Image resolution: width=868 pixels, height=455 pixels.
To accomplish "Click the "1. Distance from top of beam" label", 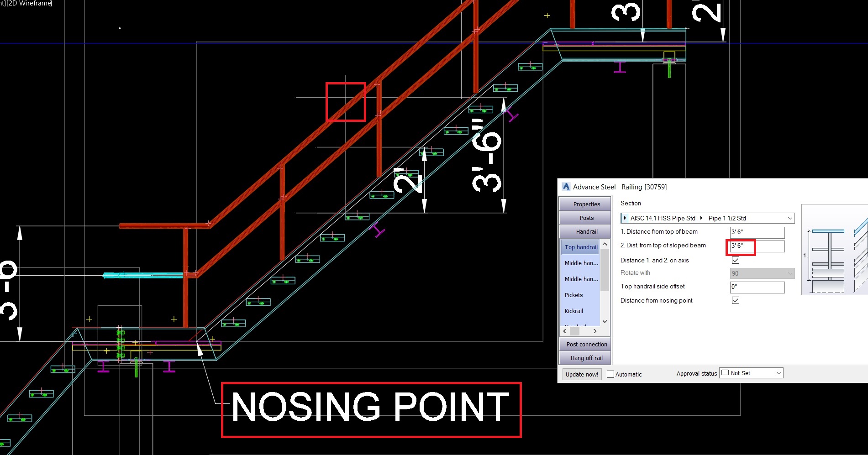I will click(659, 231).
